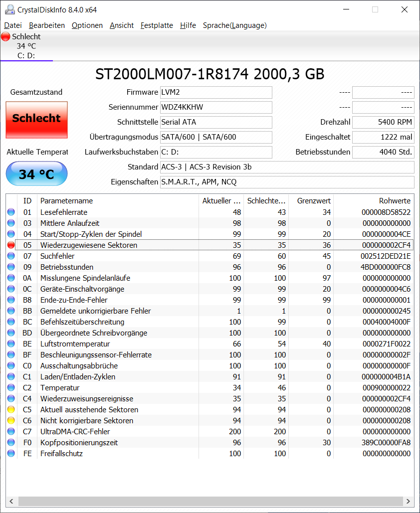Click the horizontal scrollbar thumb
Screen dimensions: 420x513
click(210, 501)
